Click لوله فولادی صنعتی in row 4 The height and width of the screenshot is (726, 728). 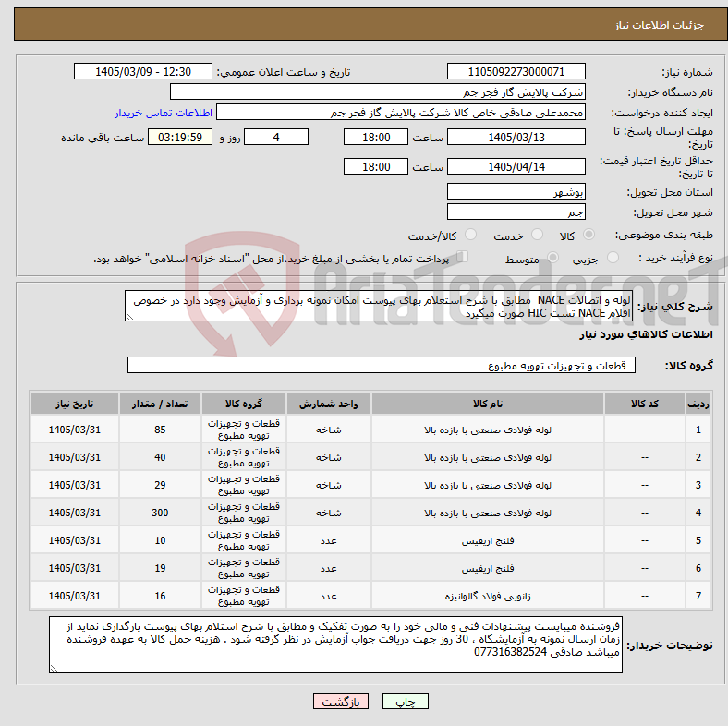(x=488, y=513)
